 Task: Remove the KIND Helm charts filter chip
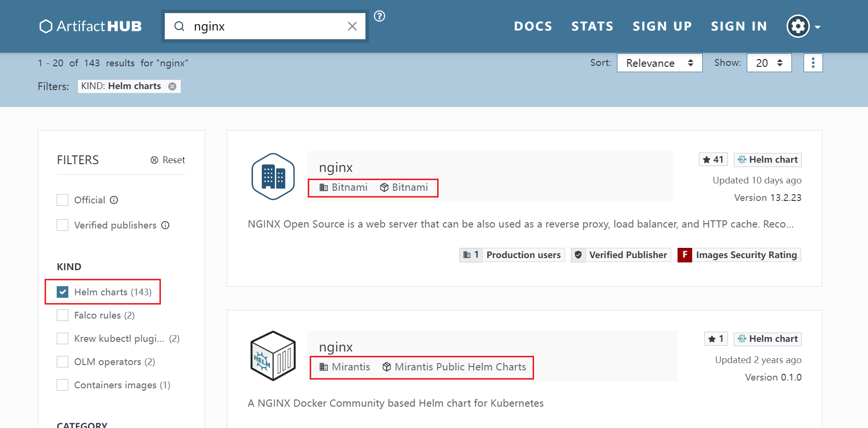click(172, 86)
